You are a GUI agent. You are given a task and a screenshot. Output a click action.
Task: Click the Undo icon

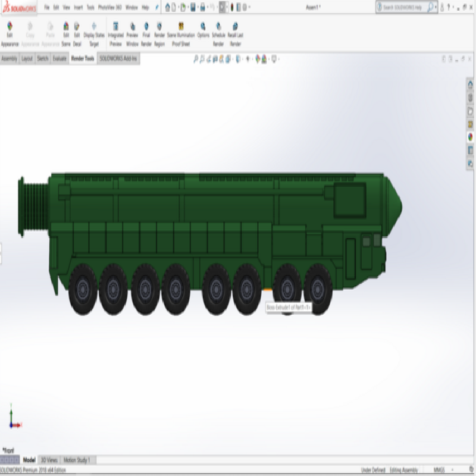click(x=212, y=7)
